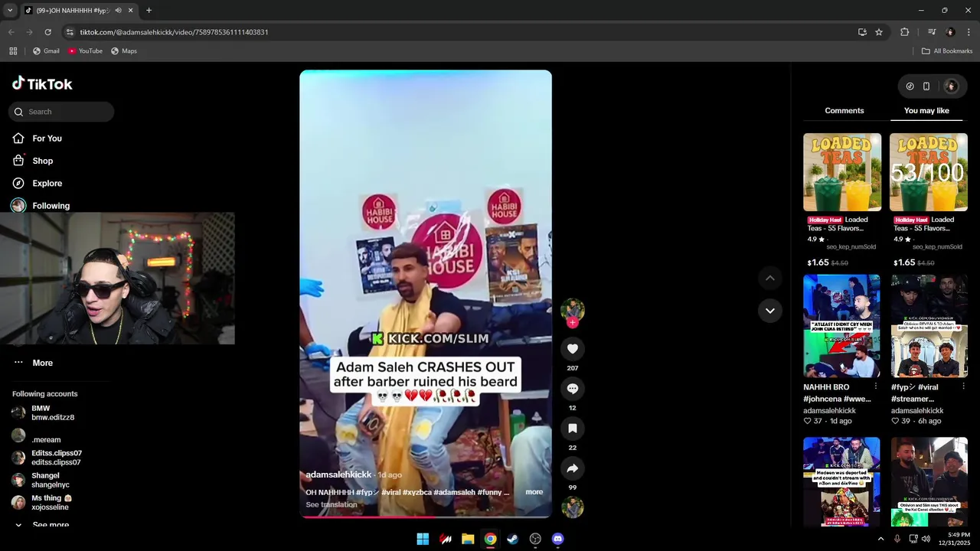Click See translation under caption
The width and height of the screenshot is (980, 551).
332,504
